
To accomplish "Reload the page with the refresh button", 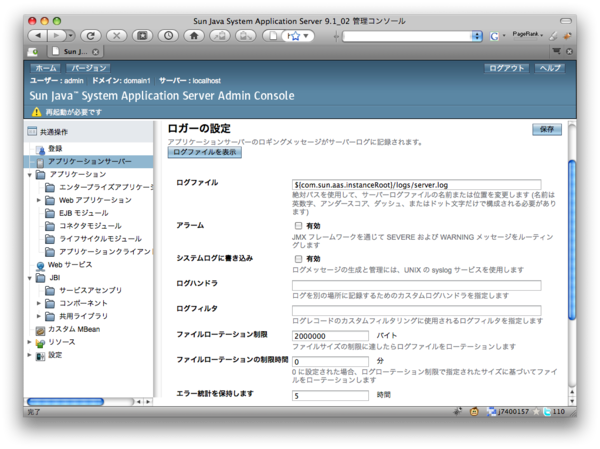I will point(90,36).
